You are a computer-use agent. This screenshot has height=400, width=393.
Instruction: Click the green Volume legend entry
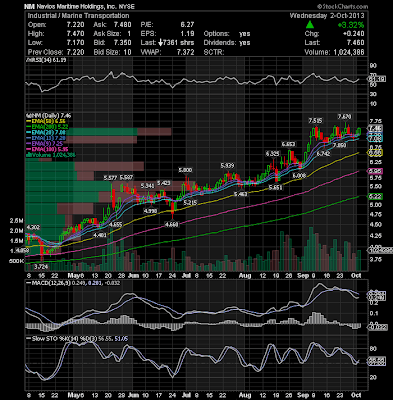(51, 155)
